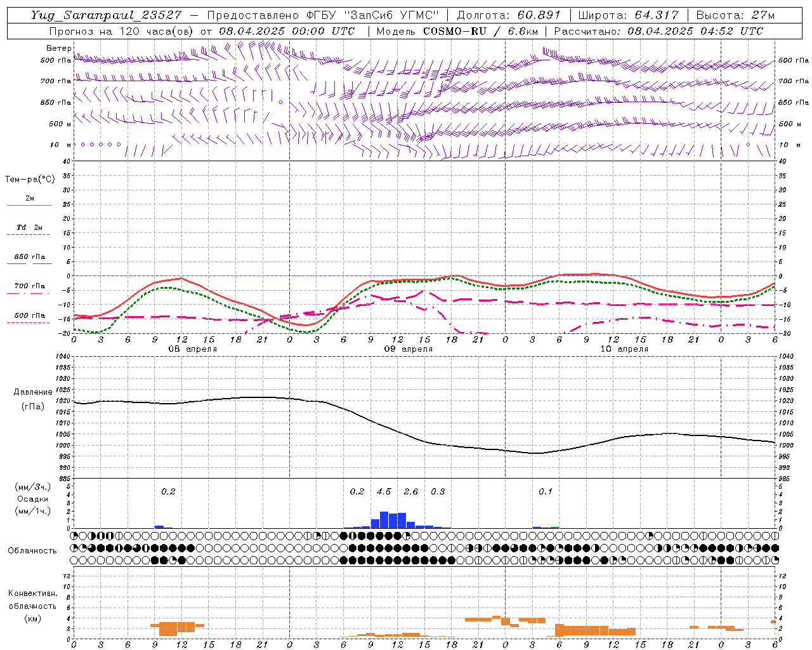Click the Td 2м legend label

coord(30,227)
